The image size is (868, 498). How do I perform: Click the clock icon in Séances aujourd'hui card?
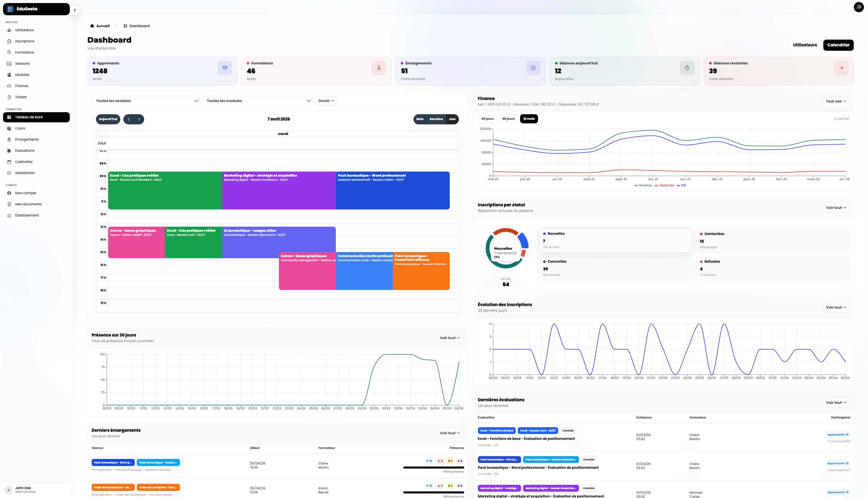(x=687, y=68)
